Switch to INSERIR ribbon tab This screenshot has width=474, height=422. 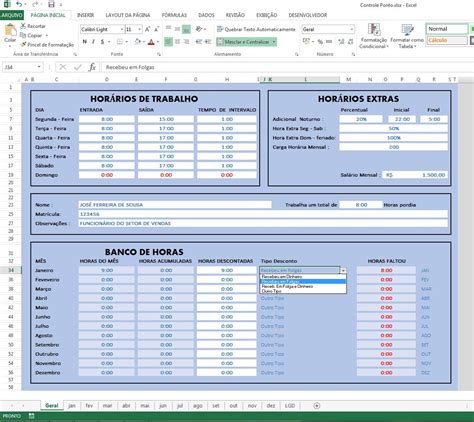85,15
